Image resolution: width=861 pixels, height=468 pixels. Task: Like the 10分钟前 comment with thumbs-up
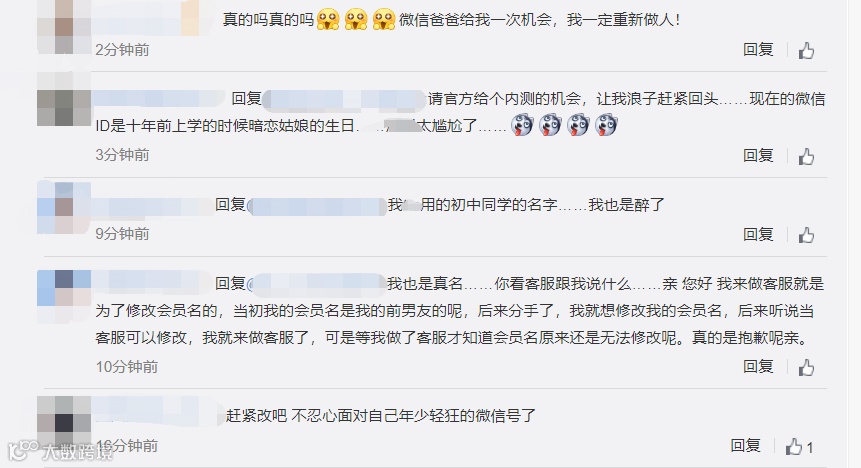[806, 367]
